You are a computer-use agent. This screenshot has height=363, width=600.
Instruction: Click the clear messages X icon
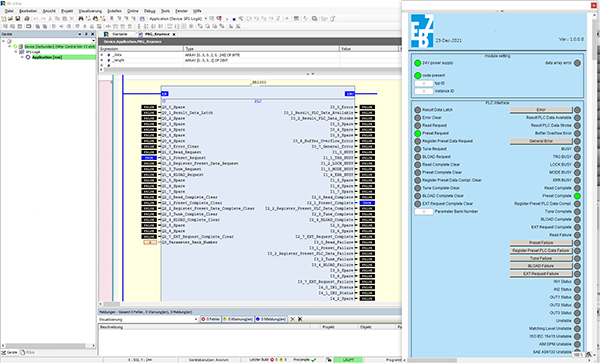click(293, 319)
